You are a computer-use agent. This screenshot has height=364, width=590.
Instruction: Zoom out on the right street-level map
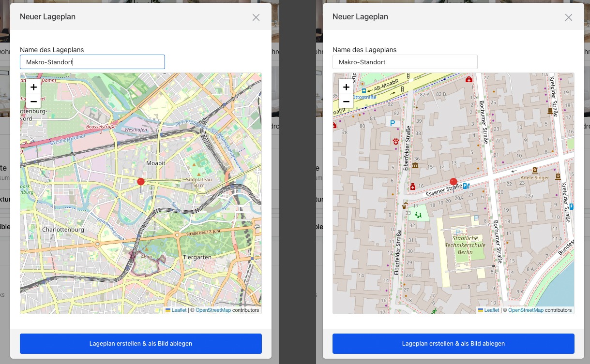[346, 102]
